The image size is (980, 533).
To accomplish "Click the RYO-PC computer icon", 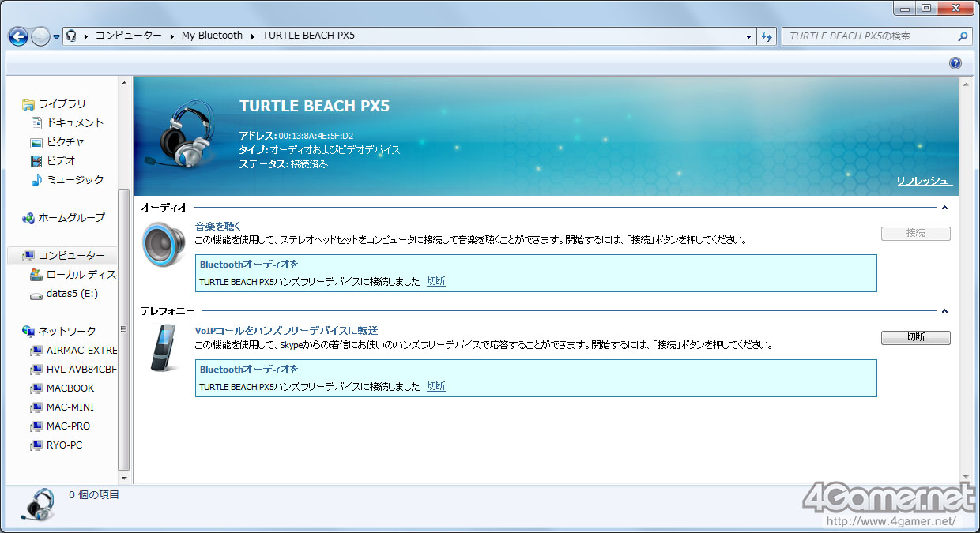I will [36, 445].
